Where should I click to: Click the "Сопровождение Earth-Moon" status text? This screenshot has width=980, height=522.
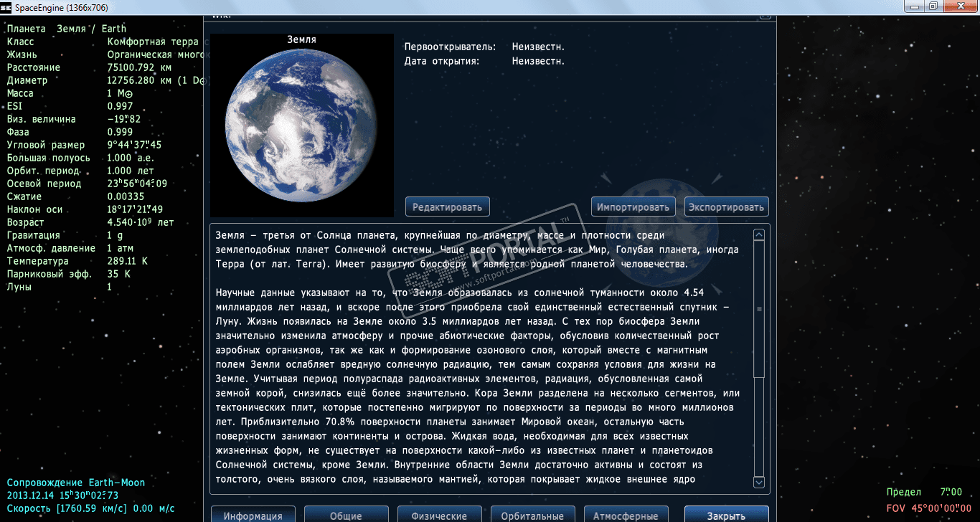coord(76,483)
